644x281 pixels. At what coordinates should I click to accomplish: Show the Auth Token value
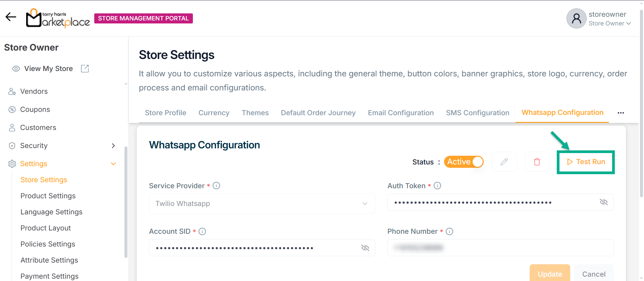603,202
